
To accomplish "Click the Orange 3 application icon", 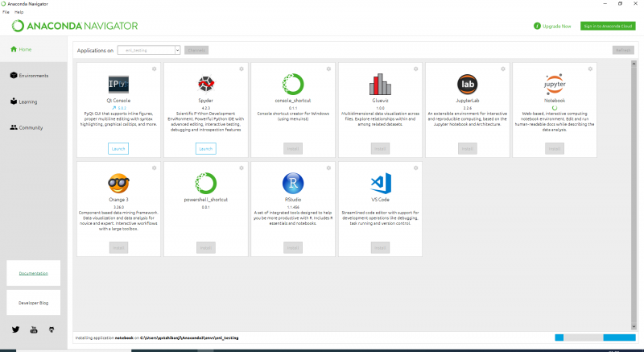I will point(119,183).
